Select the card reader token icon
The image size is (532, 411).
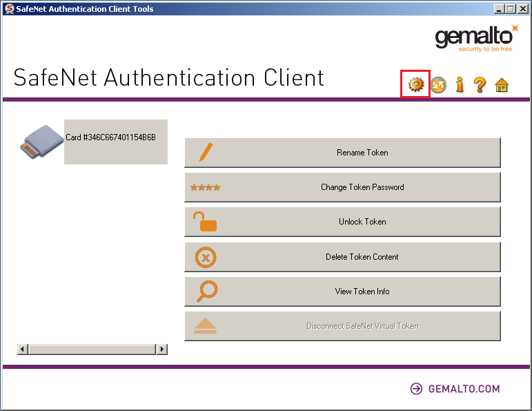pyautogui.click(x=41, y=140)
